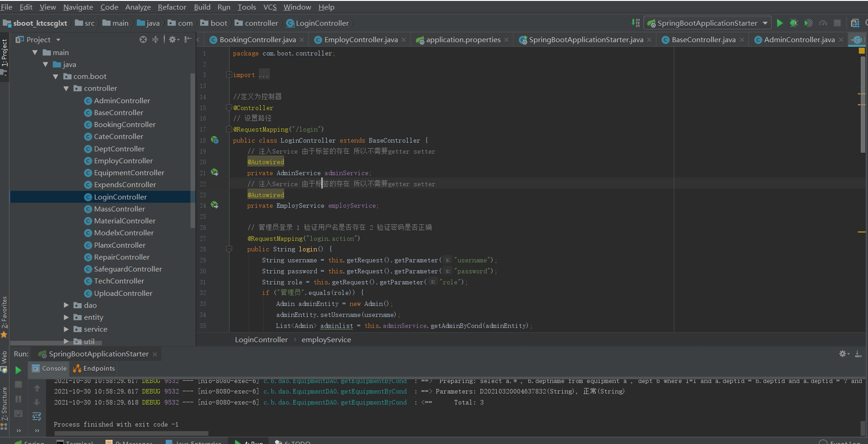
Task: Click console horizontal scrollbar thumb
Action: pos(131,433)
